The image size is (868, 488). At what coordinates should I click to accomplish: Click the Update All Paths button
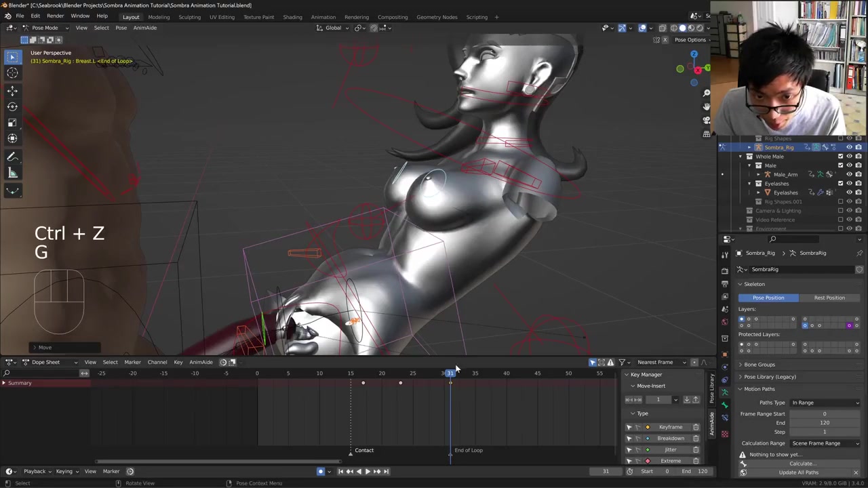[x=798, y=472]
